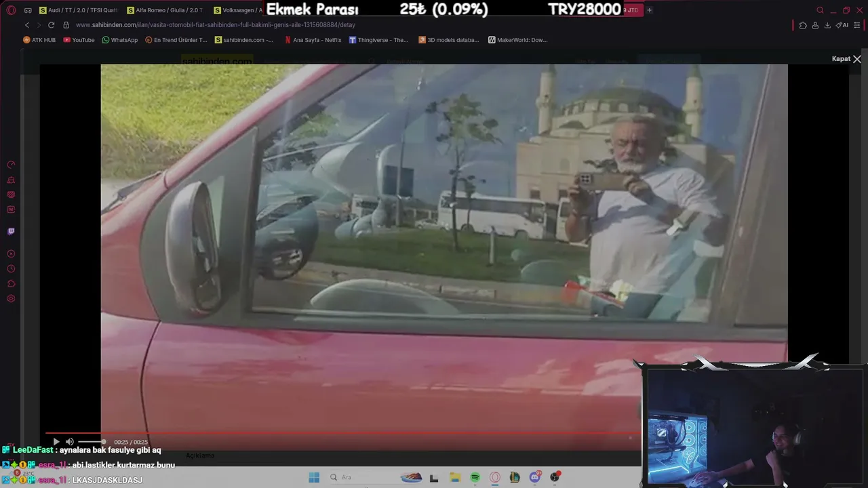Open the player icon in the sidebar
The image size is (868, 488).
(x=11, y=253)
